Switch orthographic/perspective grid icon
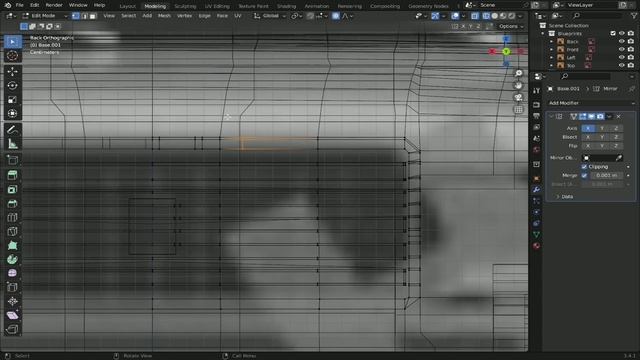This screenshot has width=640, height=360. (x=518, y=109)
